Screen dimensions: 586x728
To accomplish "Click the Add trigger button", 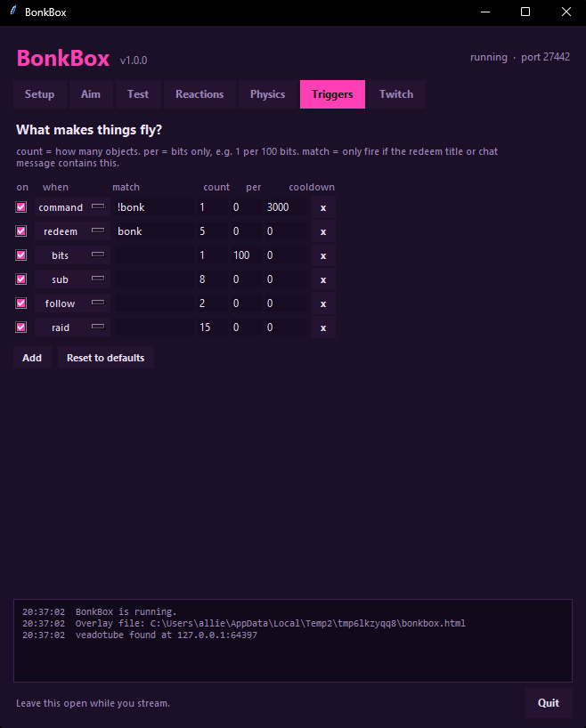I will (x=32, y=358).
